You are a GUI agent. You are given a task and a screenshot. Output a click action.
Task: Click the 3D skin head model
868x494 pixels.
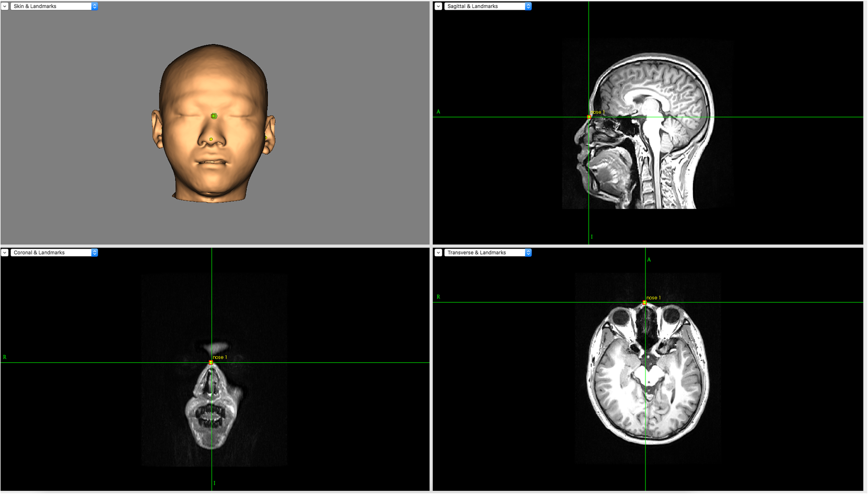[213, 124]
